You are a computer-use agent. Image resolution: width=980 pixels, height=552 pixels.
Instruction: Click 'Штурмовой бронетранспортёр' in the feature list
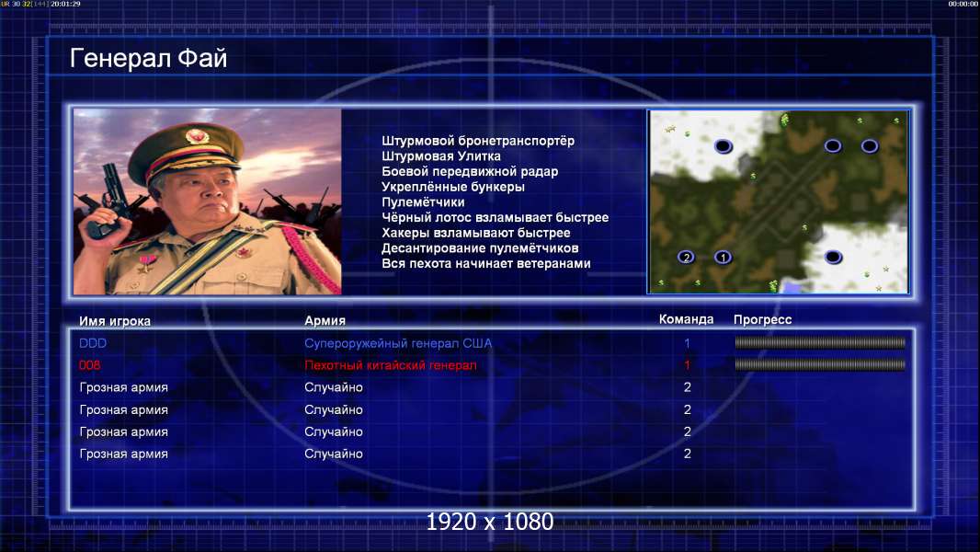click(x=478, y=141)
